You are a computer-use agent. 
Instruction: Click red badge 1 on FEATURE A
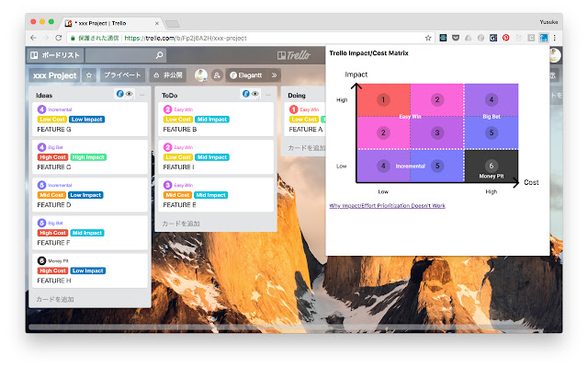tap(294, 109)
